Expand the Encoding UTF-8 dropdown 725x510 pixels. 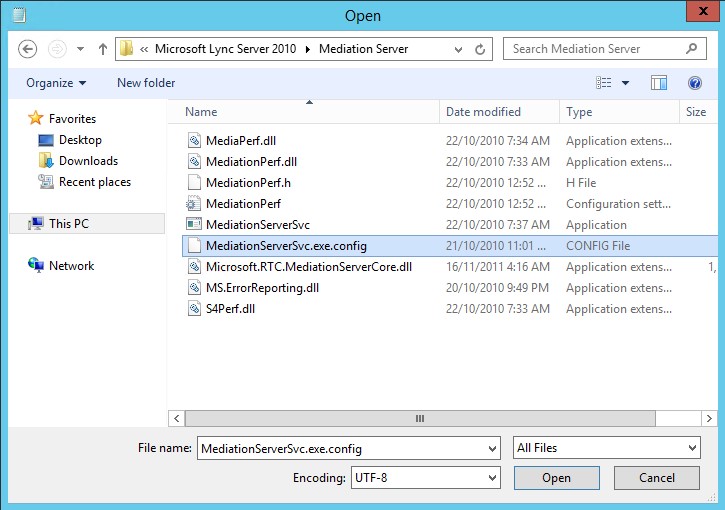click(491, 478)
